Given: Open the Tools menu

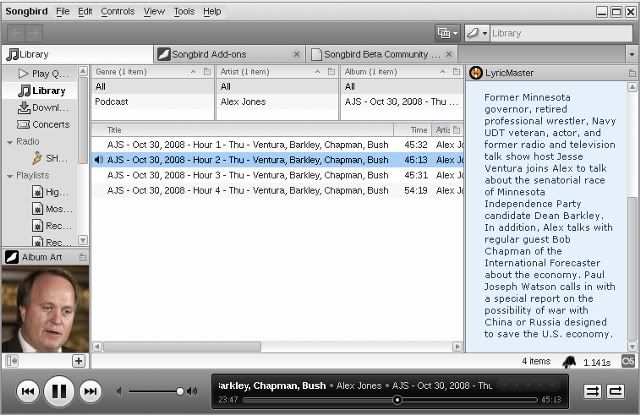Looking at the screenshot, I should (184, 11).
